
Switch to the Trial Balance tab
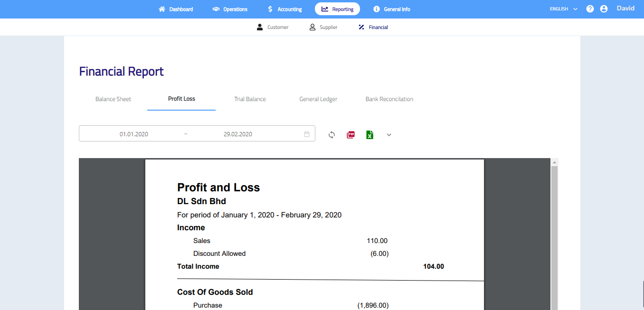[250, 99]
